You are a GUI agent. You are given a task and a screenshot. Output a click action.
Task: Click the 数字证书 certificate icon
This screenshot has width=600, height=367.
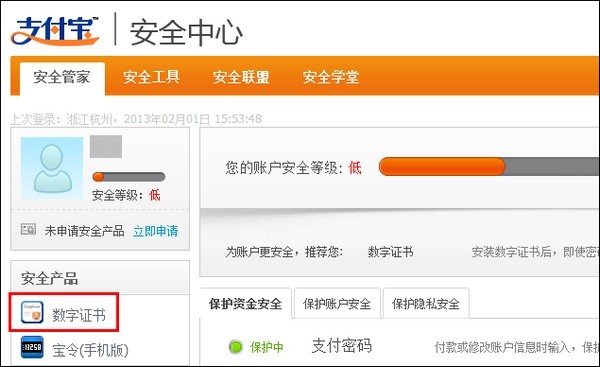pos(32,312)
